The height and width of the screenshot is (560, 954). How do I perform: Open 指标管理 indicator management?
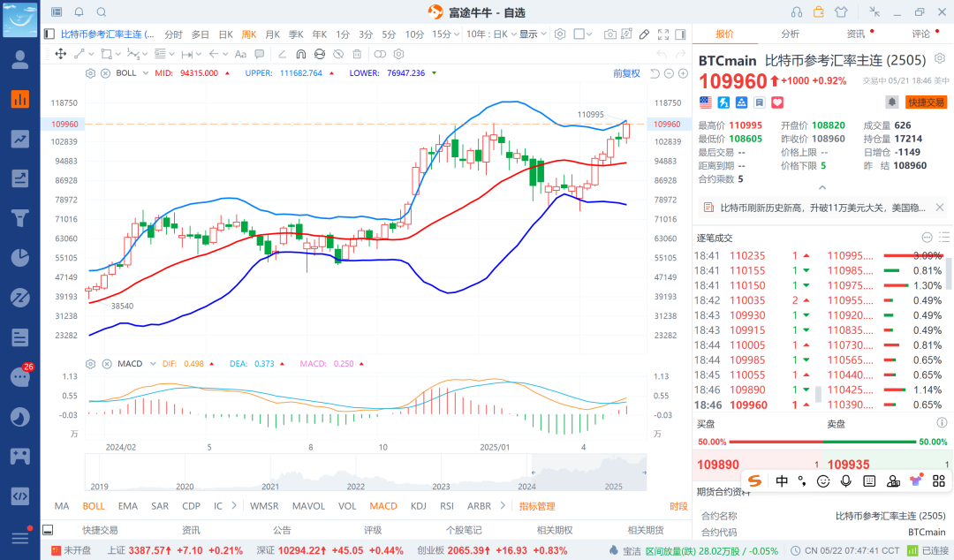[x=537, y=506]
